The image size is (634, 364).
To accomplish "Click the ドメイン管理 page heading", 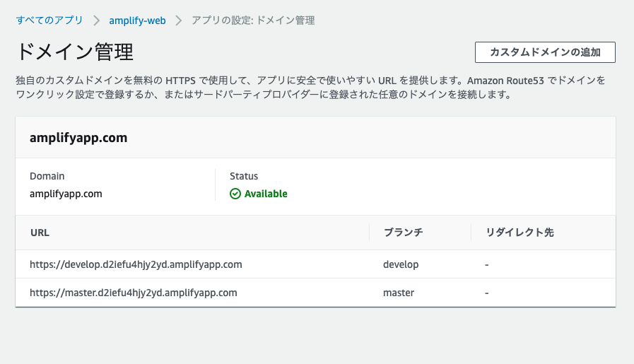I will (x=74, y=52).
